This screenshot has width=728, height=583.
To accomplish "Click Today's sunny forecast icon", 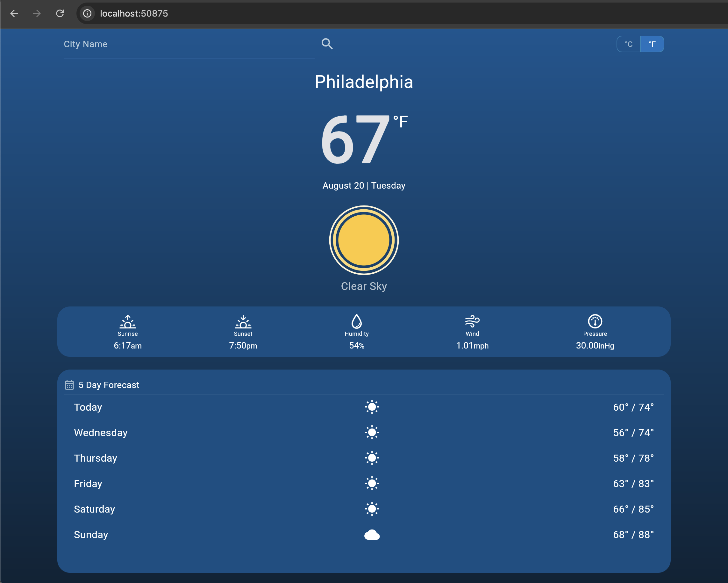I will tap(372, 407).
